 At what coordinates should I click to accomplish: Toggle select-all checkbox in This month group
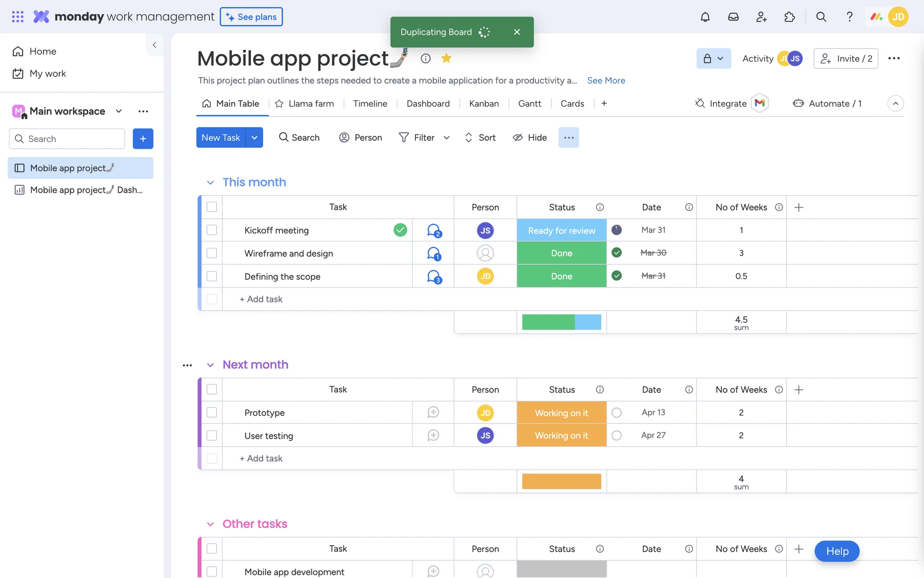click(x=212, y=207)
